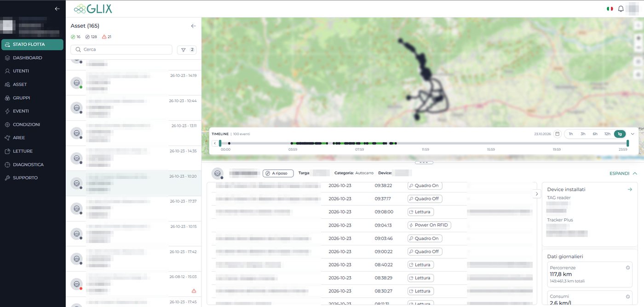Set timeline range to 3h
Screen dimensions: 644x307
[583, 134]
